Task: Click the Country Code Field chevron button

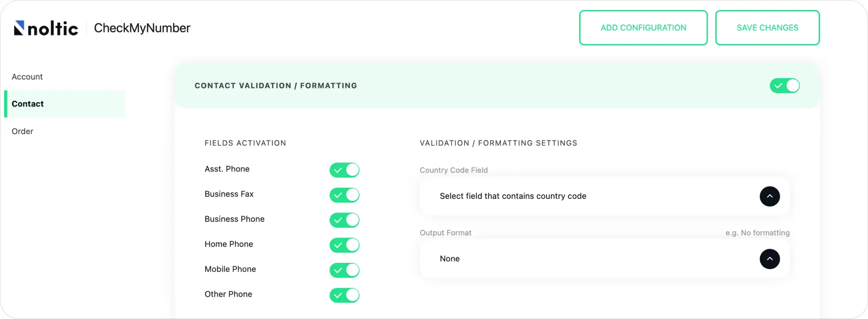Action: coord(770,196)
